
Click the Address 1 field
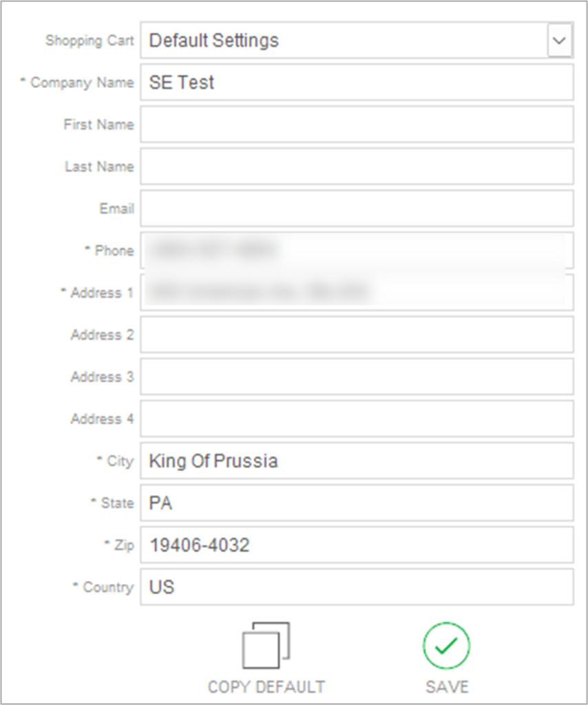click(356, 292)
